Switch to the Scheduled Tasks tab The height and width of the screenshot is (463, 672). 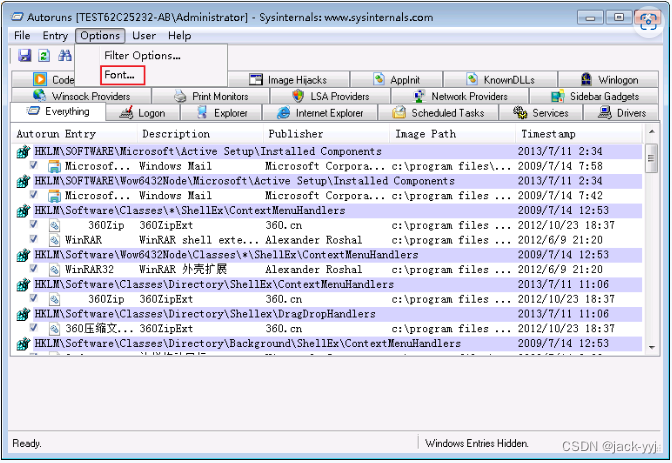438,113
